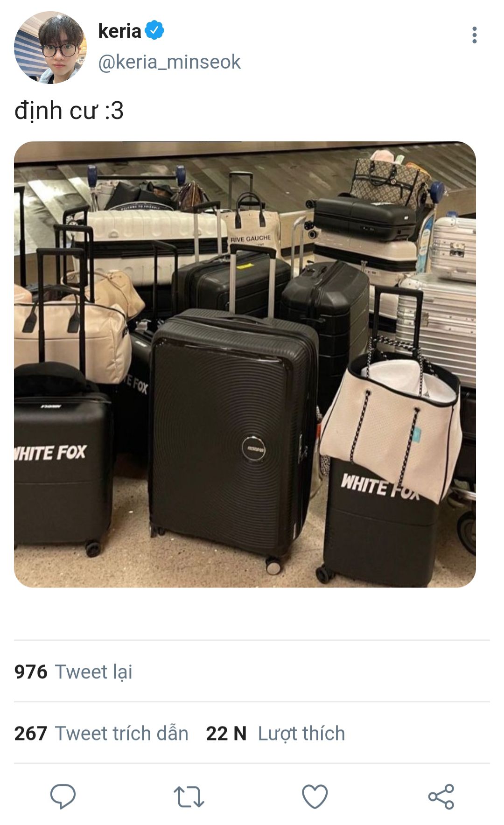Tap the retweet arrows icon
This screenshot has height=825, width=504.
tap(189, 797)
